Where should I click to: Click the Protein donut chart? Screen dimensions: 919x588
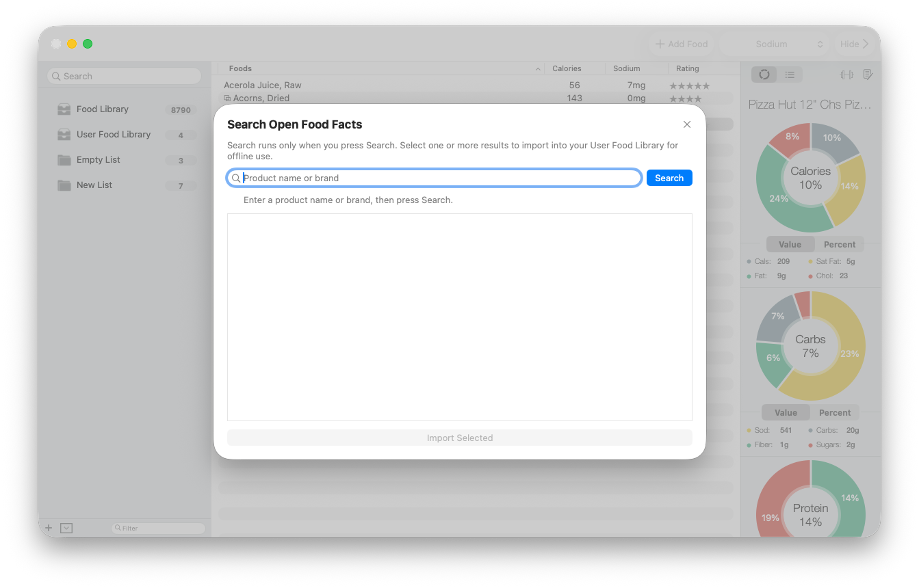(811, 498)
